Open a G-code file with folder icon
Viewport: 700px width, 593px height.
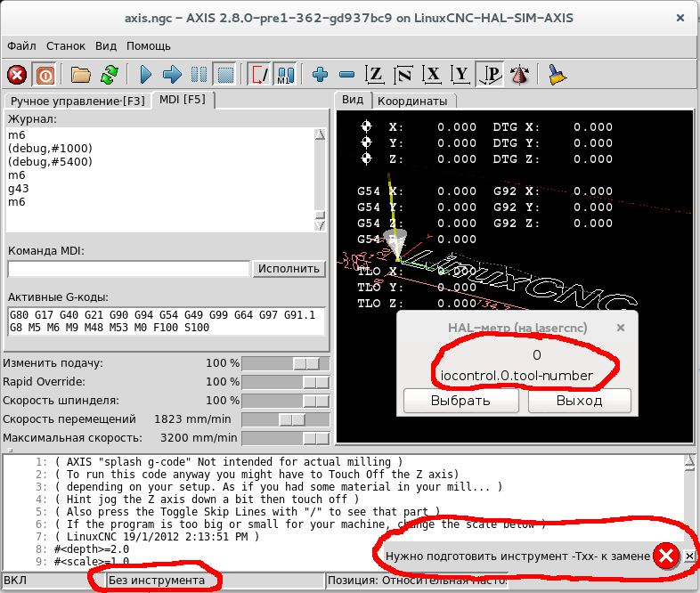coord(81,75)
